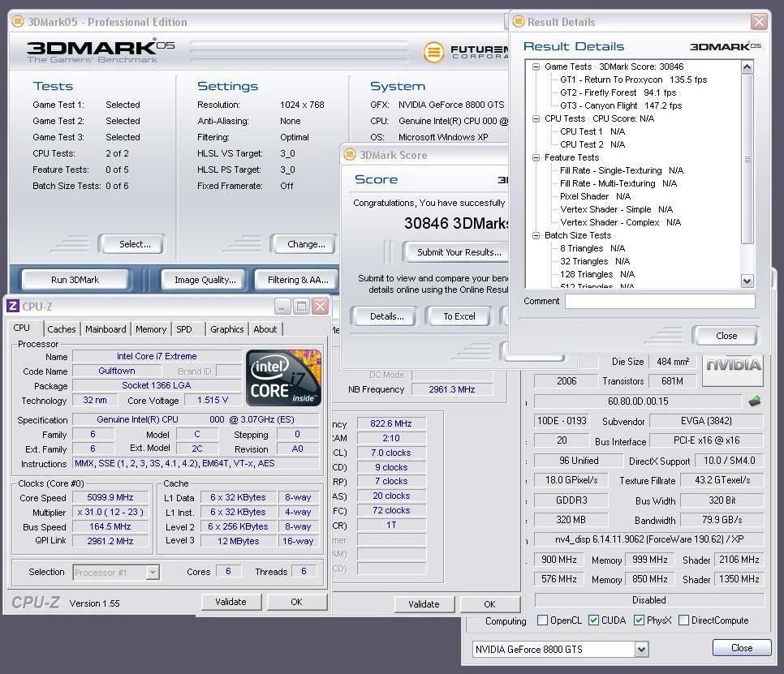Viewport: 784px width, 674px height.
Task: Click the 3DMark Score window title icon
Action: point(350,154)
